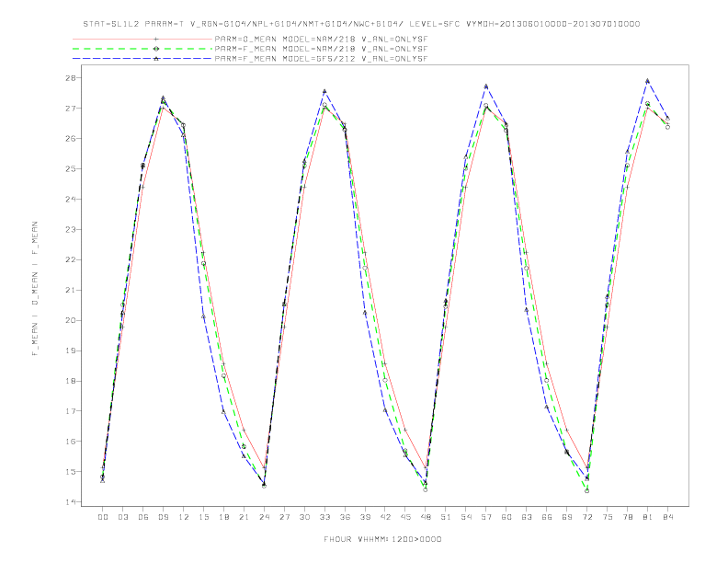Click x-axis forecast hour 06

(x=143, y=517)
